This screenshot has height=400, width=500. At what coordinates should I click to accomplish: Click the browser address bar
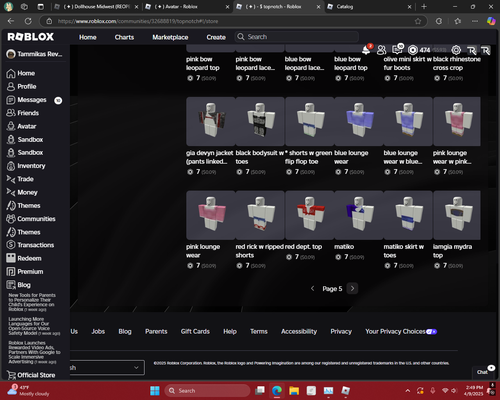coord(233,21)
